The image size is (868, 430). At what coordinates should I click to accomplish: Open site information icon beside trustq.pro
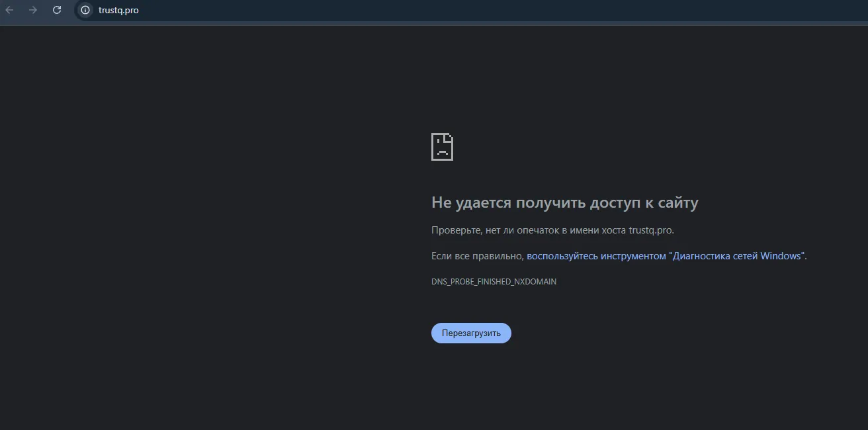click(x=85, y=10)
